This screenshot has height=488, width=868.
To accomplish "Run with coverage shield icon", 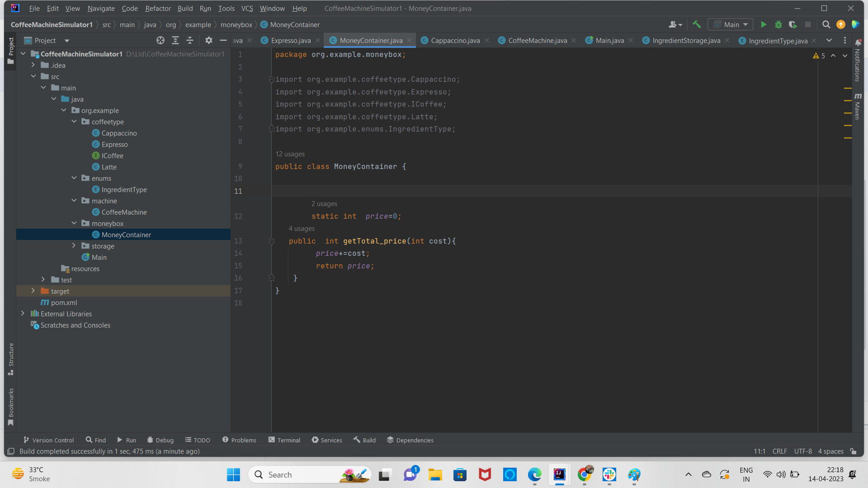I will (x=793, y=24).
